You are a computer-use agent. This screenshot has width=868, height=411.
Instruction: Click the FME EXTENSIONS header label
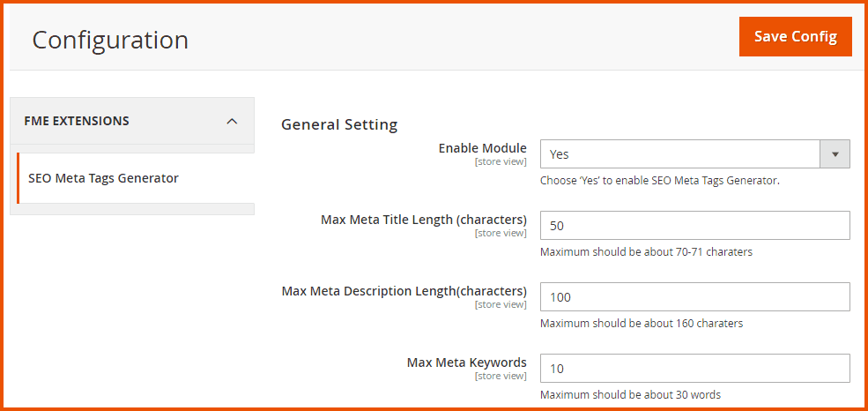[77, 121]
